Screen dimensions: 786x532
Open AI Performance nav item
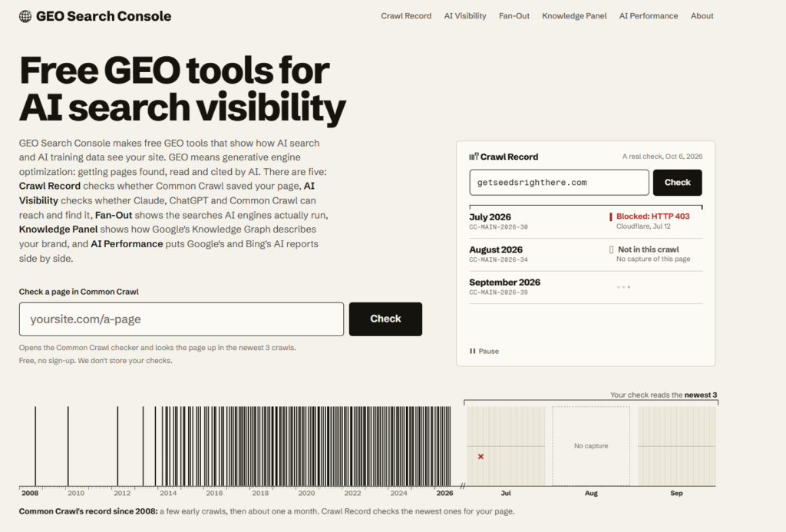point(648,16)
